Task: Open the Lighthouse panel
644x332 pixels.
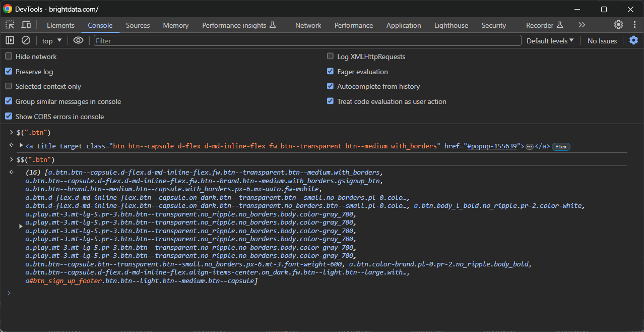Action: 450,25
